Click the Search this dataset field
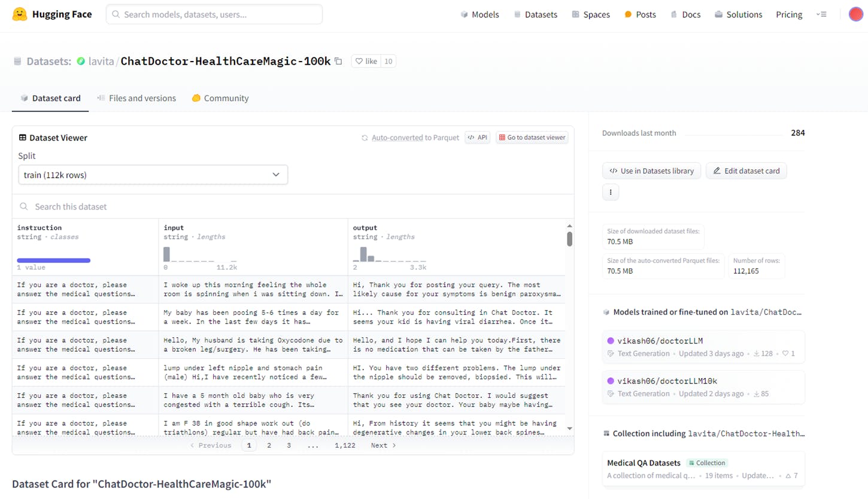 [293, 206]
